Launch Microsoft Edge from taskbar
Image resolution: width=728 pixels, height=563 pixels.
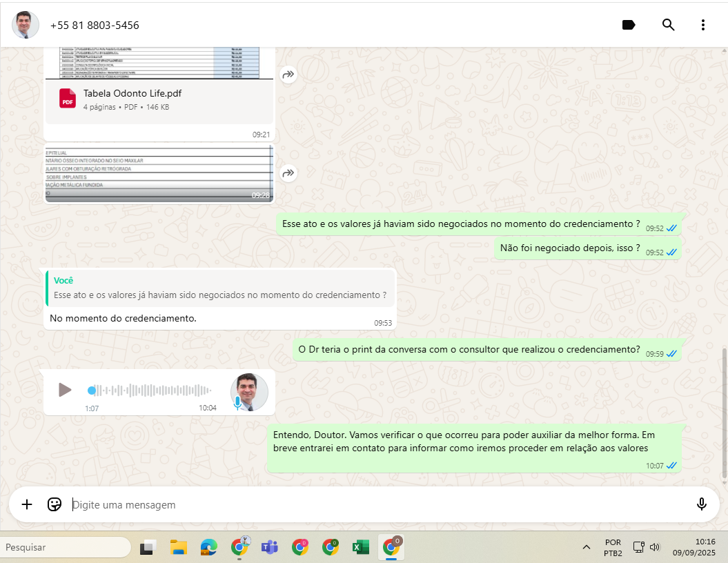coord(208,548)
